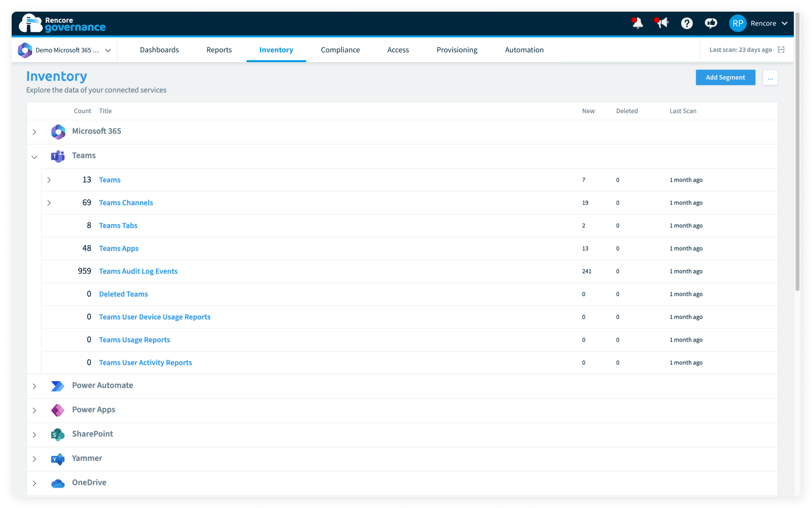This screenshot has width=812, height=508.
Task: Click the 959 count for Audit Log Events
Action: (x=84, y=271)
